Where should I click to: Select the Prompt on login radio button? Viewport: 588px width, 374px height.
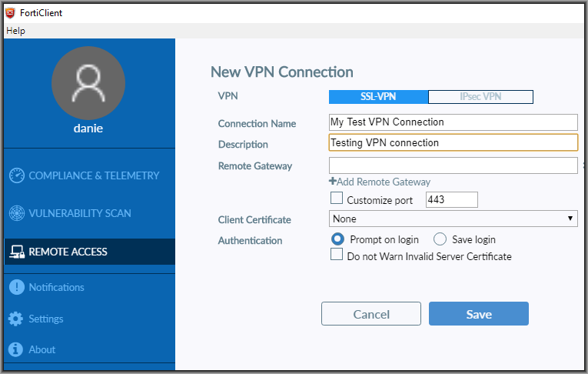(x=337, y=239)
